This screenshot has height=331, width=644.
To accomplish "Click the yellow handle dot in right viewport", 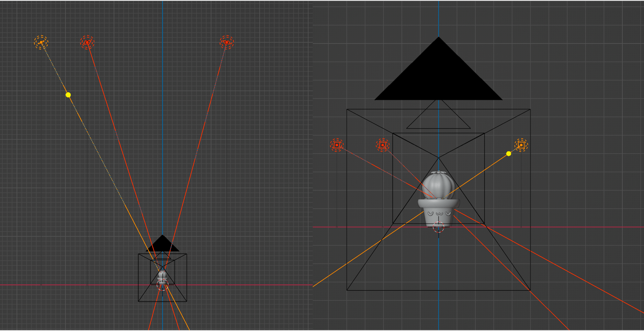I will point(509,154).
